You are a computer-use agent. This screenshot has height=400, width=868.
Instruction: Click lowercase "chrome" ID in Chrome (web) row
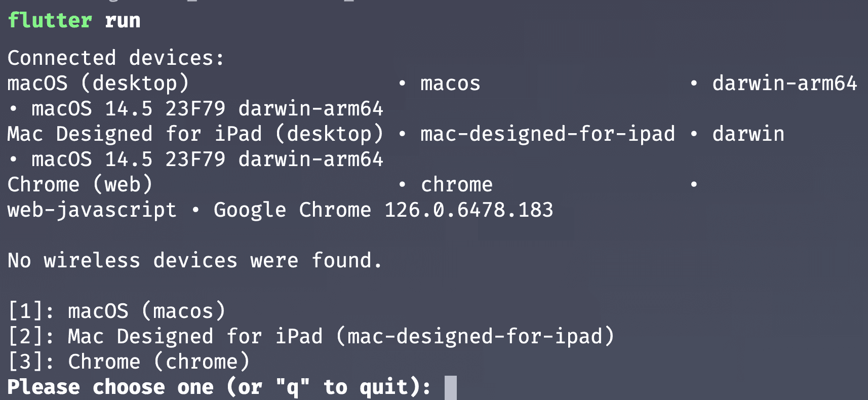[456, 185]
